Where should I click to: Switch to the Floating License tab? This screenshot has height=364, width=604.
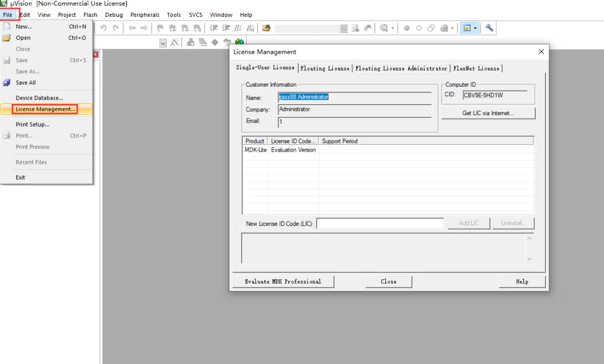(325, 68)
